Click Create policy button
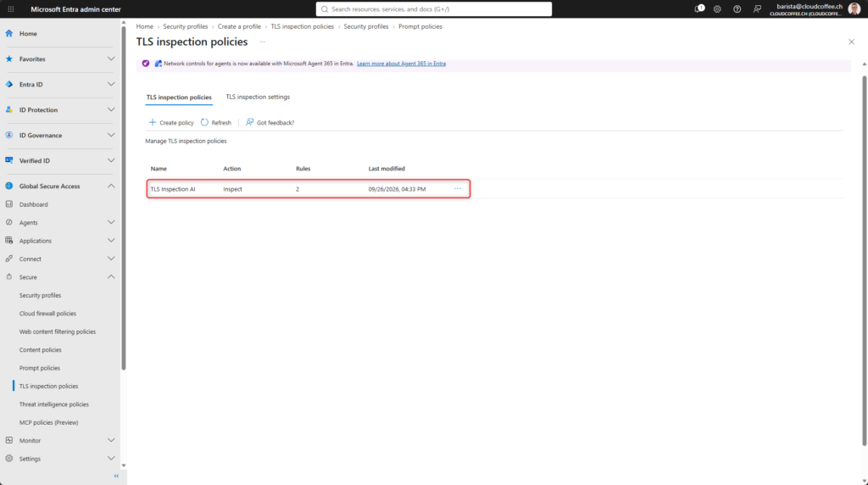The height and width of the screenshot is (485, 868). click(171, 122)
